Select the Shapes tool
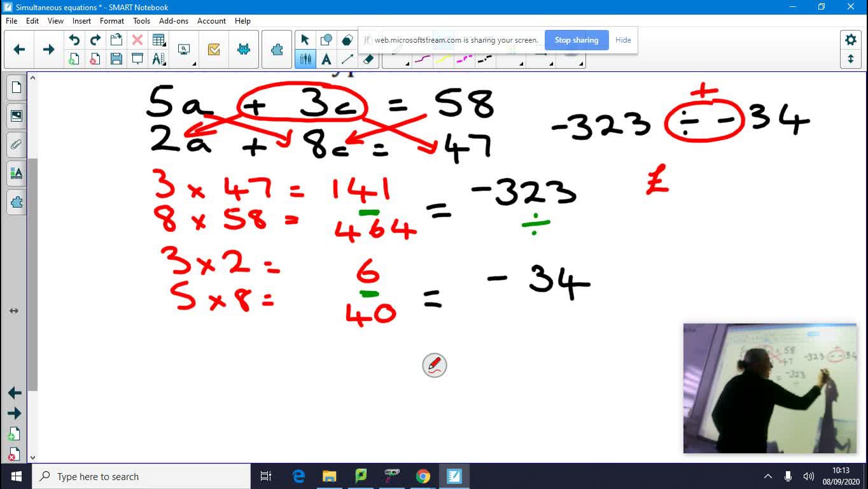 pos(326,39)
